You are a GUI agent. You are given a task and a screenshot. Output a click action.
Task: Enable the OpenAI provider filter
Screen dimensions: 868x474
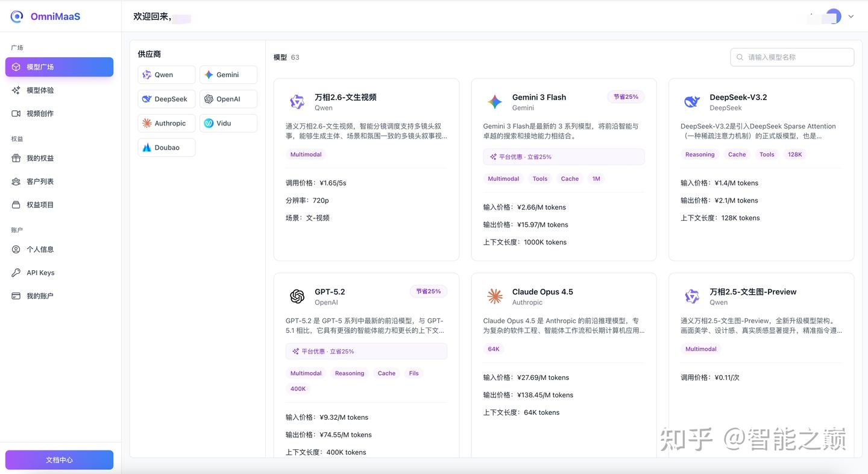228,98
